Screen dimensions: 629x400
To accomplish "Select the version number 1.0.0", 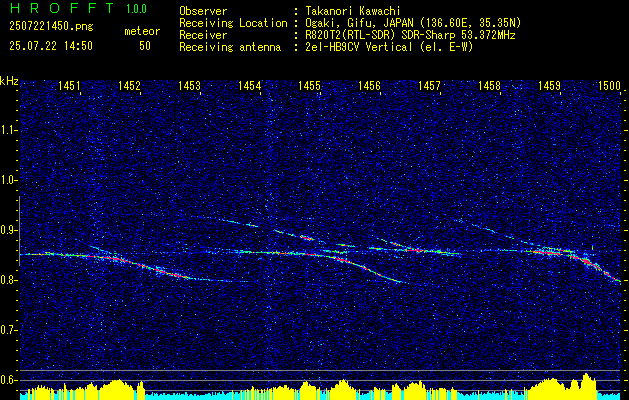I will [x=136, y=8].
